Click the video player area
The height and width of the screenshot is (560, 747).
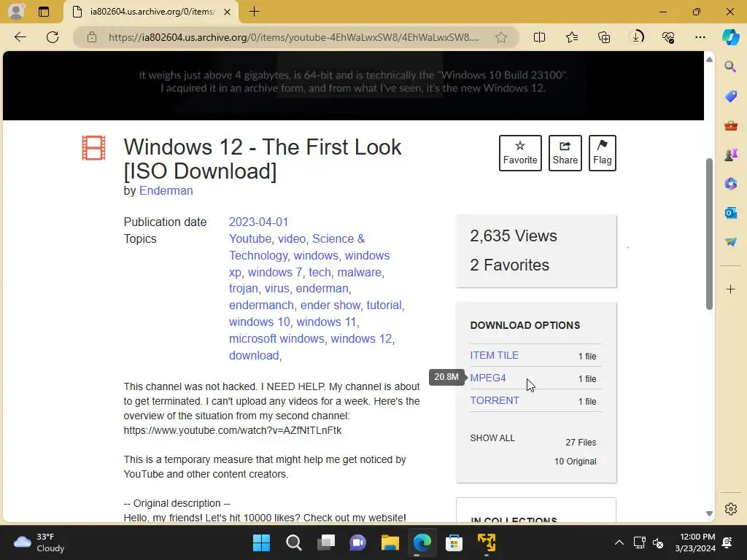(x=354, y=86)
